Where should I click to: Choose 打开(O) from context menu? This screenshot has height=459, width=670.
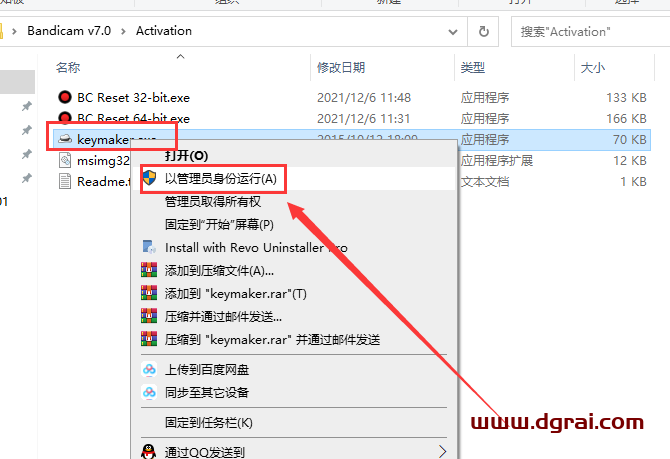pyautogui.click(x=187, y=156)
